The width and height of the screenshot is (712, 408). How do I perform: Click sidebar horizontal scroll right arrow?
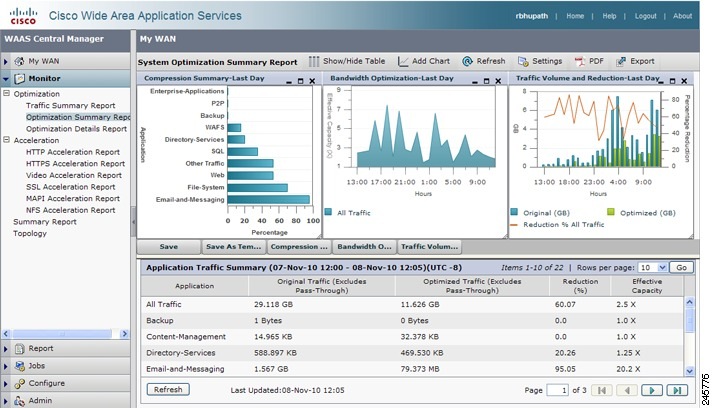tap(124, 334)
